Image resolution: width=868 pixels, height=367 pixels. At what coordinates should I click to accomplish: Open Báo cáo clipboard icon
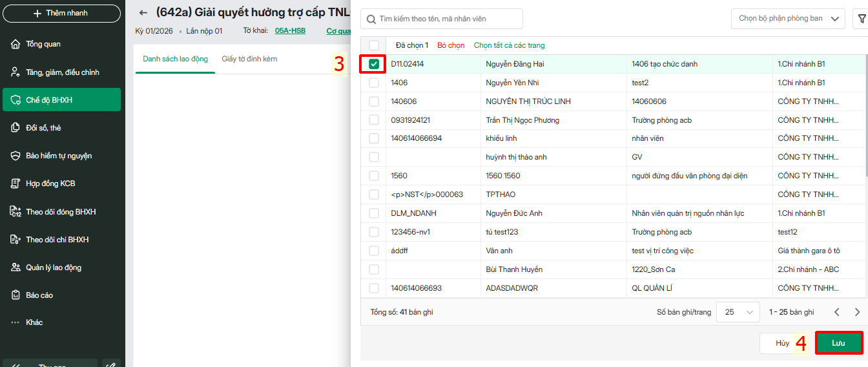click(x=16, y=295)
